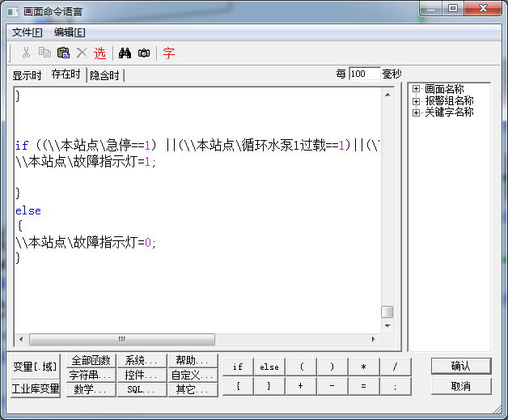Insert 'else' keyword via button
Image resolution: width=508 pixels, height=420 pixels.
[x=269, y=367]
